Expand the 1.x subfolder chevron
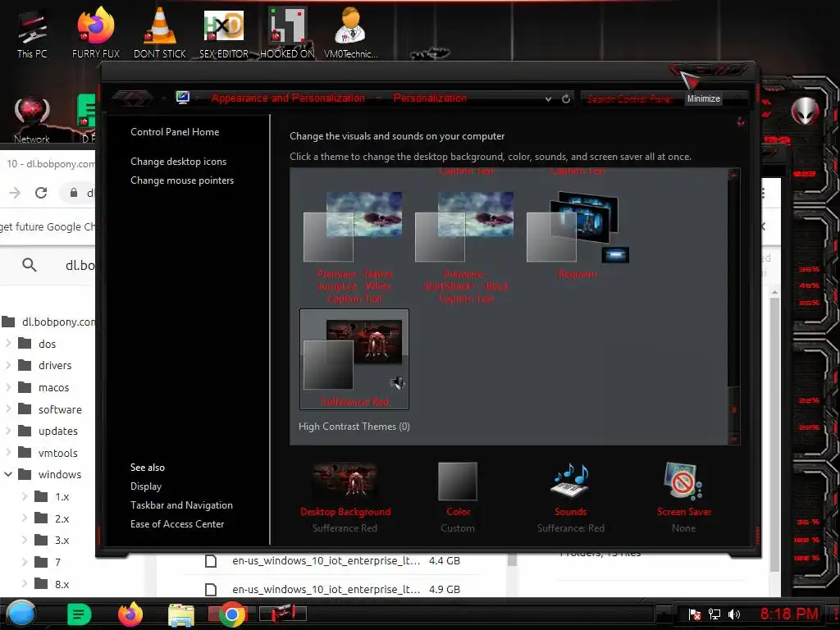The image size is (840, 630). 24,496
